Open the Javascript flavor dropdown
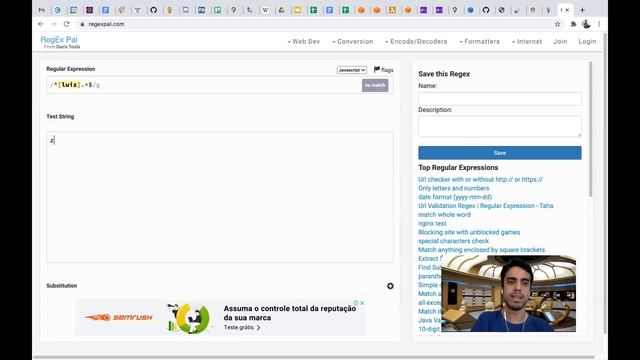 tap(352, 70)
